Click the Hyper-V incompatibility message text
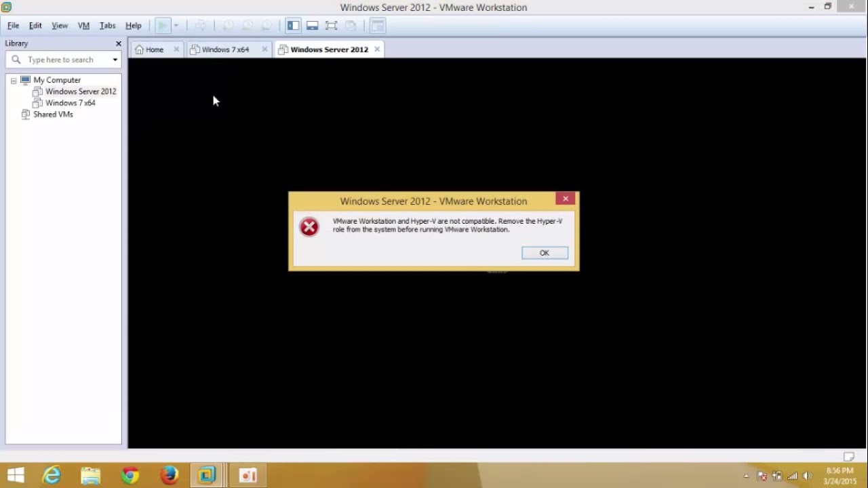The width and height of the screenshot is (868, 488). pyautogui.click(x=448, y=225)
